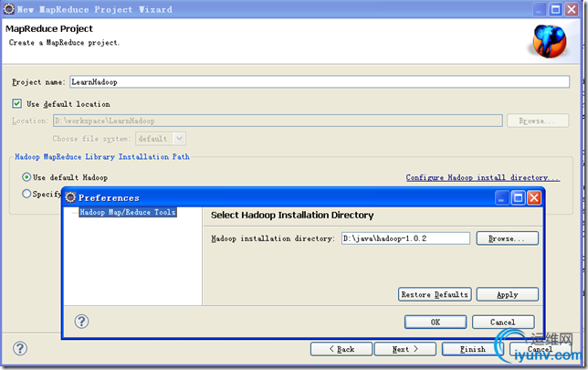Click the Preferences dialog help icon
Image resolution: width=588 pixels, height=370 pixels.
81,322
